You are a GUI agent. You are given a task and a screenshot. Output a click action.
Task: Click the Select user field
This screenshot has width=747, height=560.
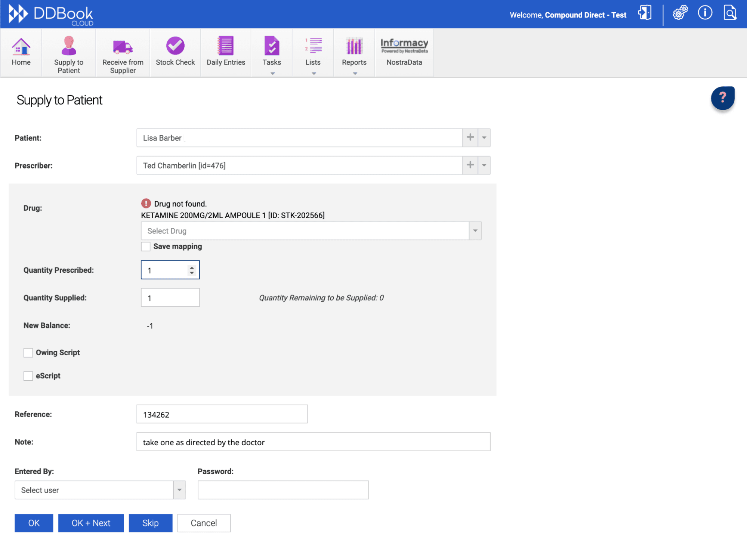tap(94, 490)
